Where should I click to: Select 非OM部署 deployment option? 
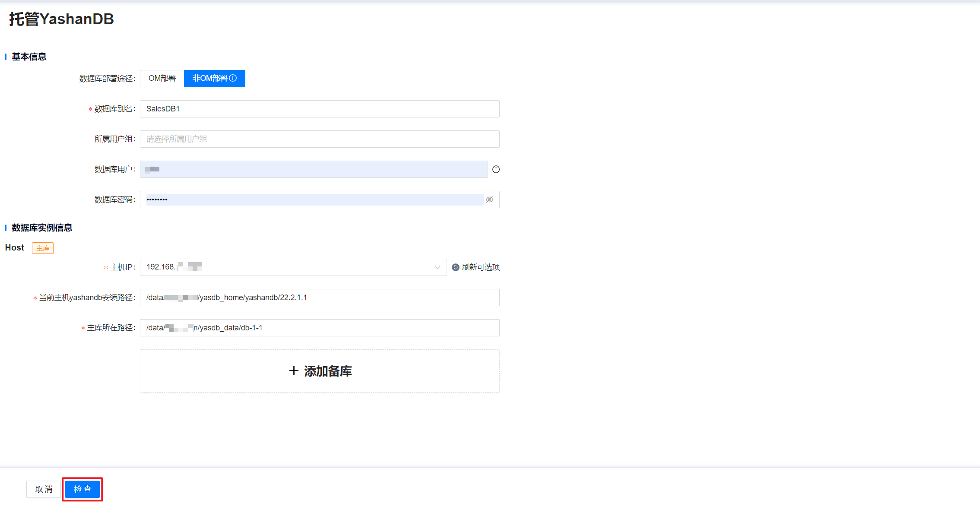coord(210,78)
